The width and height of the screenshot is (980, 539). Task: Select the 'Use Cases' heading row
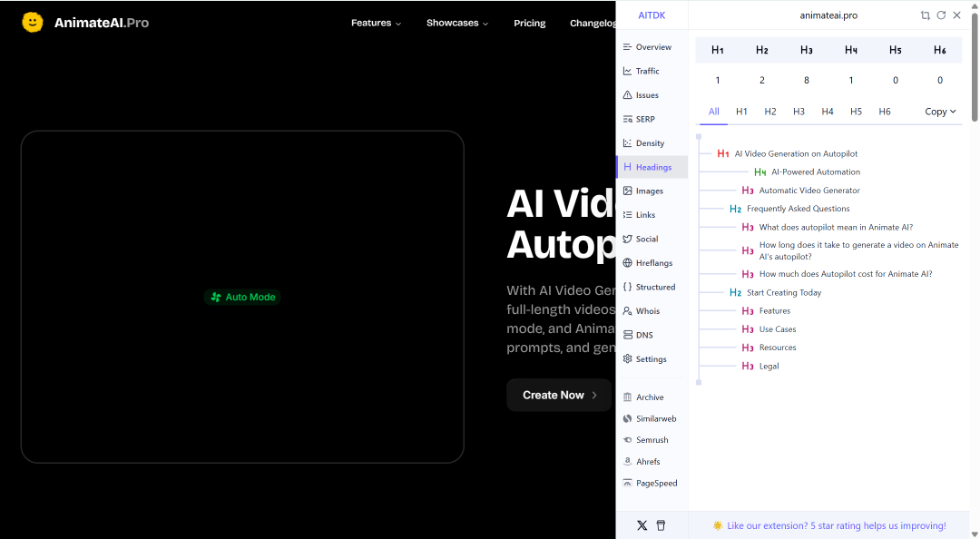pyautogui.click(x=769, y=328)
